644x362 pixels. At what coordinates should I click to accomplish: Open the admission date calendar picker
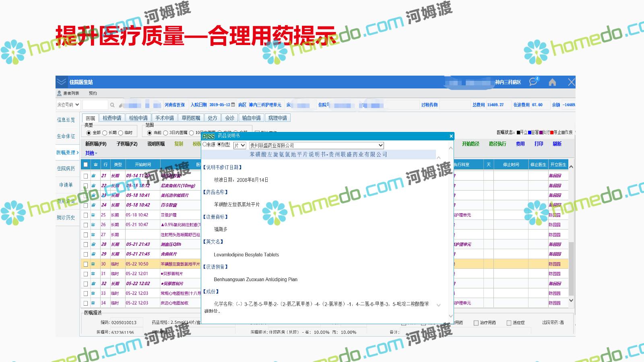(x=233, y=105)
